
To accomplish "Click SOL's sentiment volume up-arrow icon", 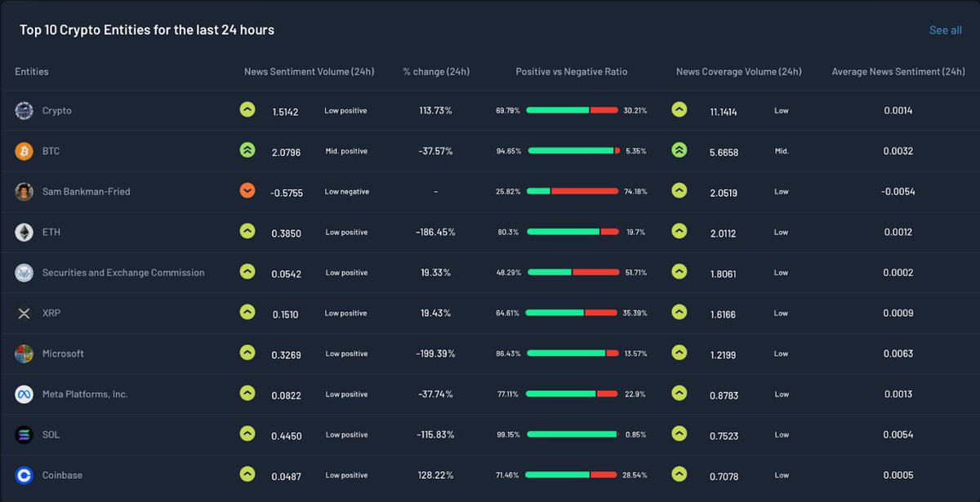I will 247,433.
